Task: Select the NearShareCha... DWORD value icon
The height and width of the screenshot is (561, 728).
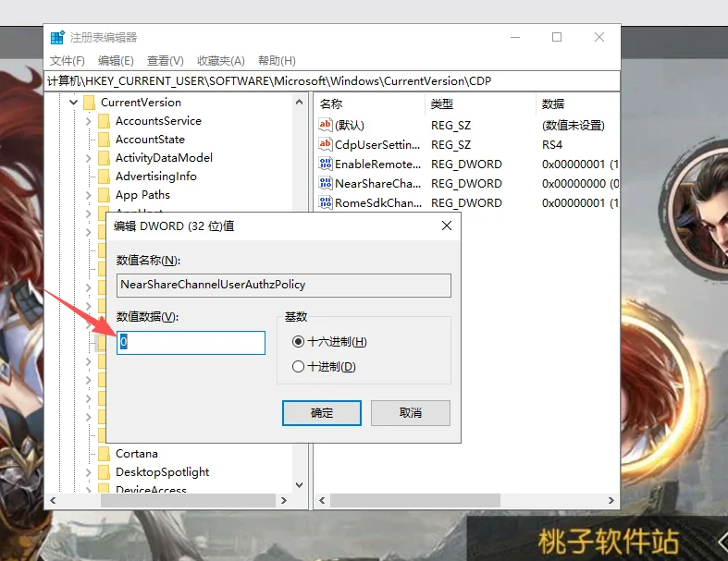Action: coord(325,183)
